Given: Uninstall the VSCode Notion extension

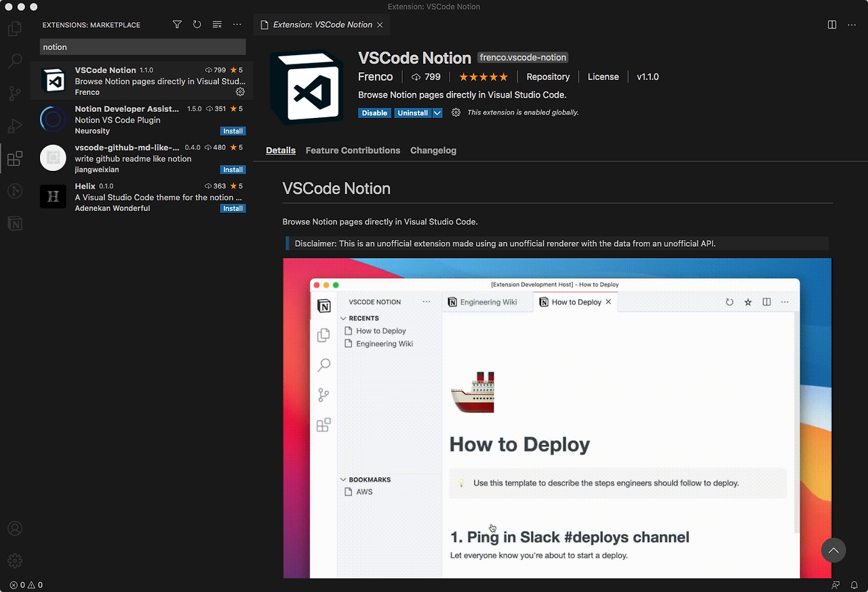Looking at the screenshot, I should (x=413, y=113).
